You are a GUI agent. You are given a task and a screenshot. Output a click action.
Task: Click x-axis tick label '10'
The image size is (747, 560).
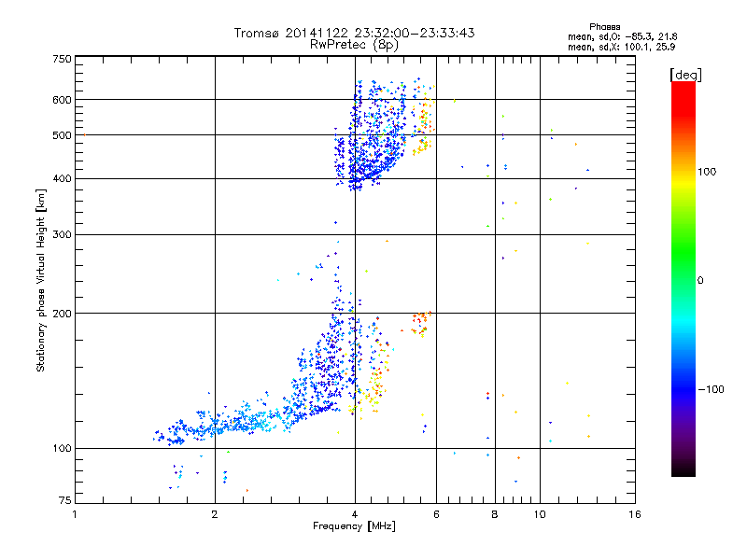tap(540, 514)
